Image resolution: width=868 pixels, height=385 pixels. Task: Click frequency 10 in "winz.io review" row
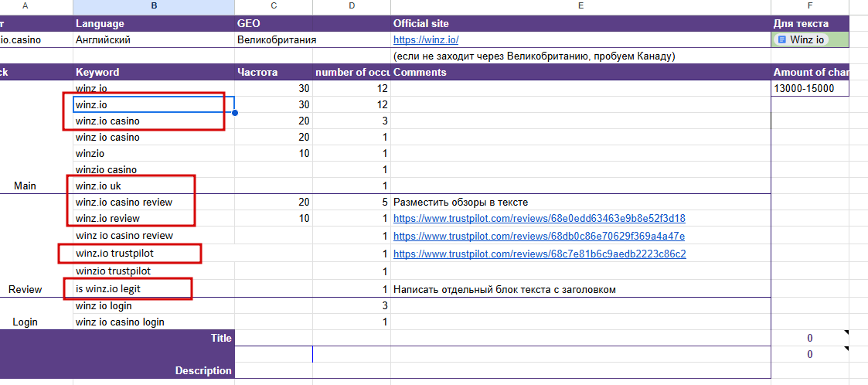274,218
